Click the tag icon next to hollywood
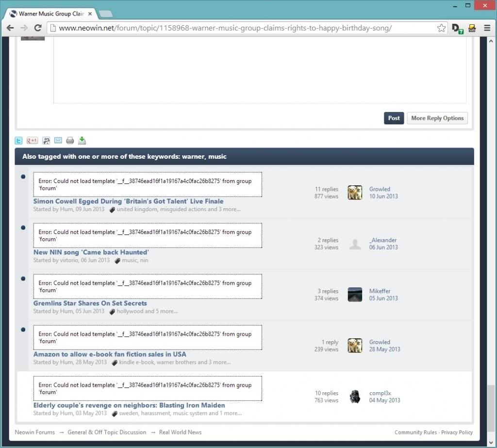Image resolution: width=497 pixels, height=448 pixels. pyautogui.click(x=112, y=312)
